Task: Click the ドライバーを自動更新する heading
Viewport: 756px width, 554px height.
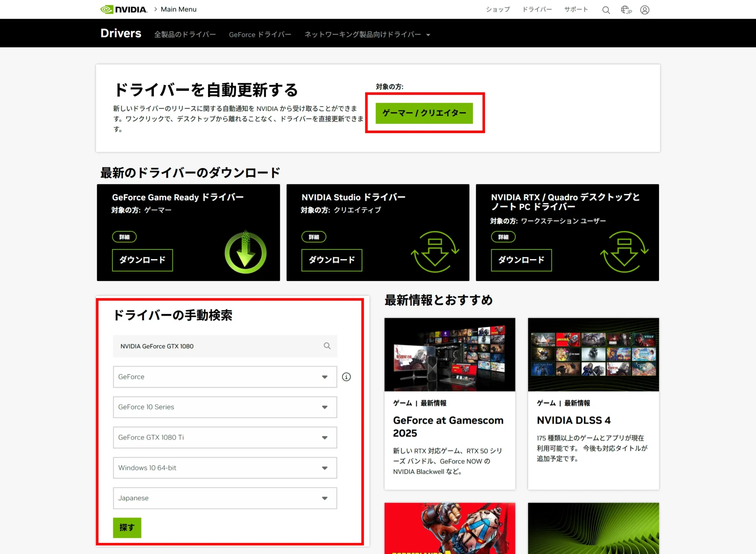Action: [206, 90]
